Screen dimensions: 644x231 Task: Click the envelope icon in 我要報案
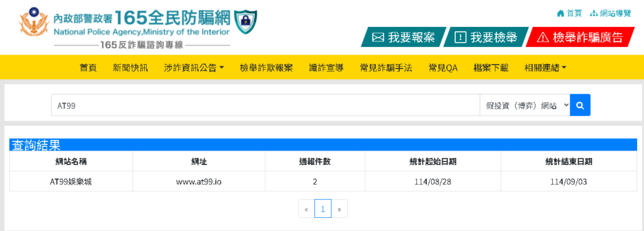tap(377, 38)
